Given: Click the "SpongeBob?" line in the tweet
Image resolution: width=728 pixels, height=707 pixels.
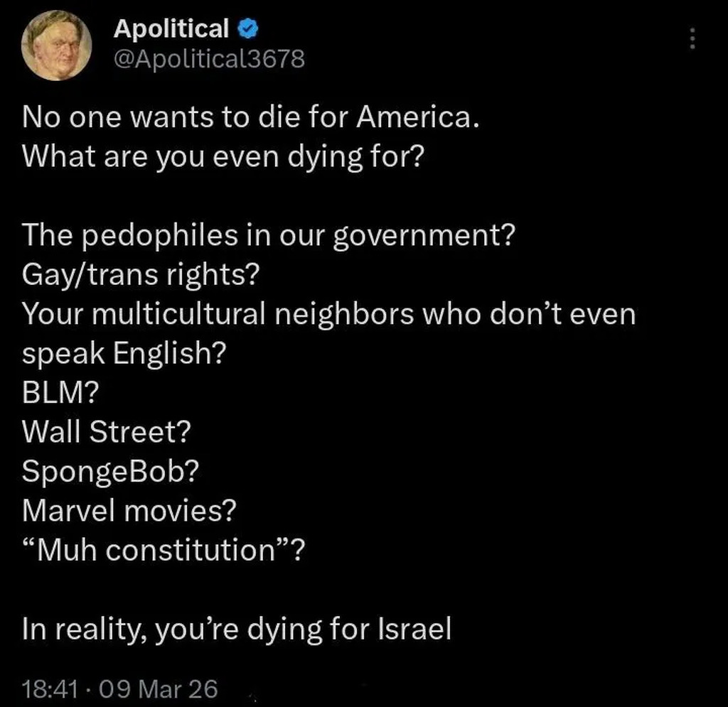Looking at the screenshot, I should pyautogui.click(x=109, y=470).
